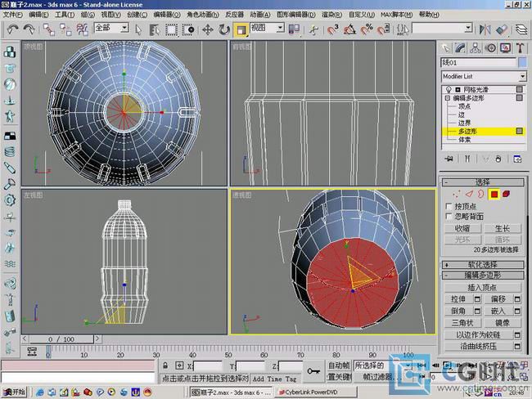This screenshot has height=399, width=532.
Task: Enable the 忽略背面 checkbox
Action: 449,217
